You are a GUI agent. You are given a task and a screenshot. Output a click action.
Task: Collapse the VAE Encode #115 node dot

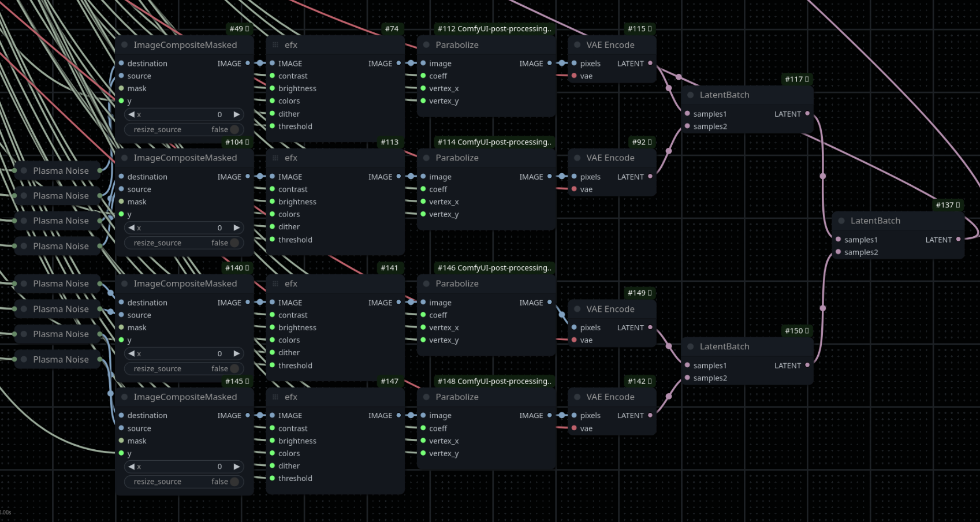[577, 45]
